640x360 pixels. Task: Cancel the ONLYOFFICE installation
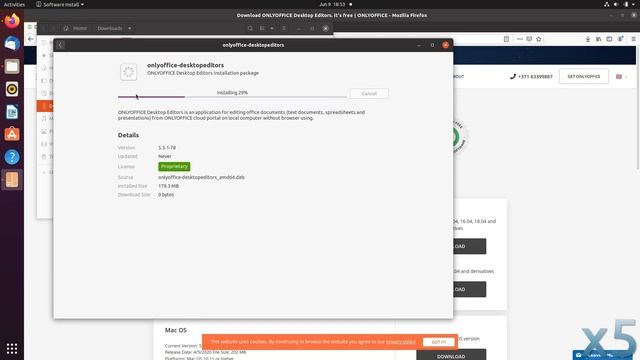[x=369, y=93]
